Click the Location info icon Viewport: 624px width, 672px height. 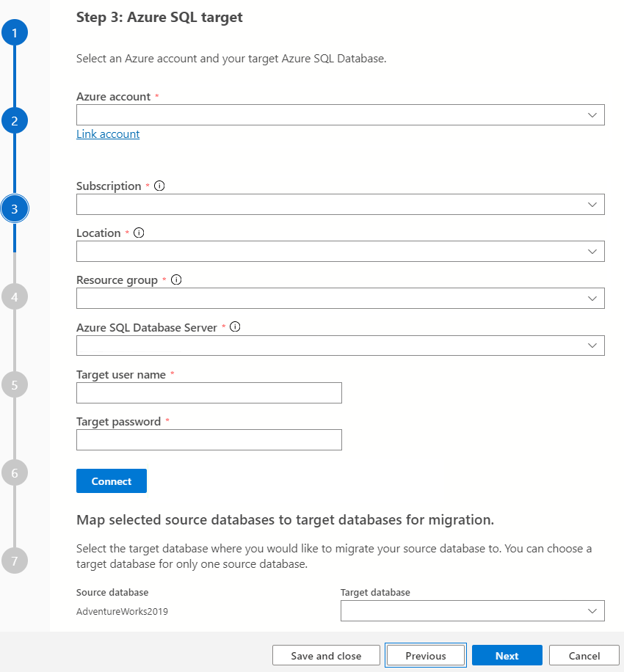tap(138, 233)
